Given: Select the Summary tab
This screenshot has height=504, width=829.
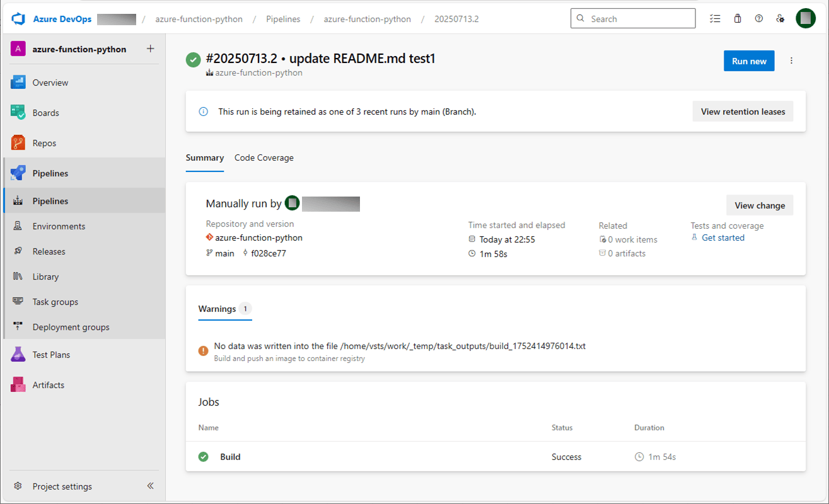Looking at the screenshot, I should pos(204,158).
